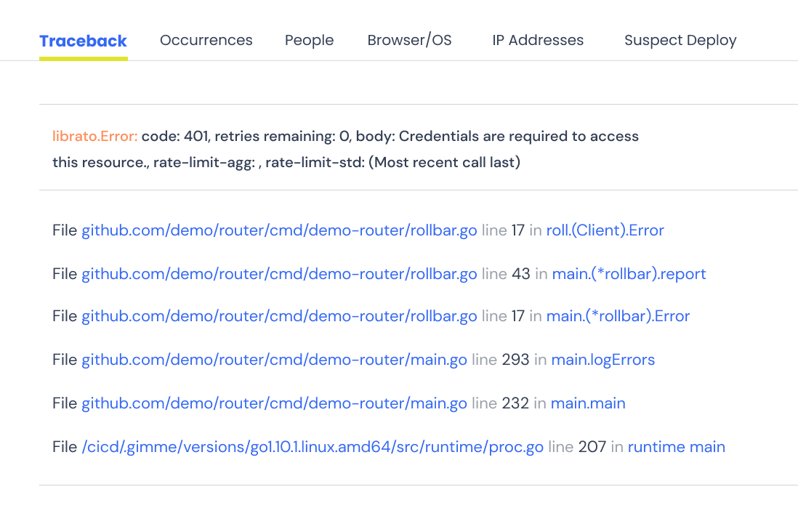Switch to the Occurrences tab
The image size is (798, 532).
point(206,40)
